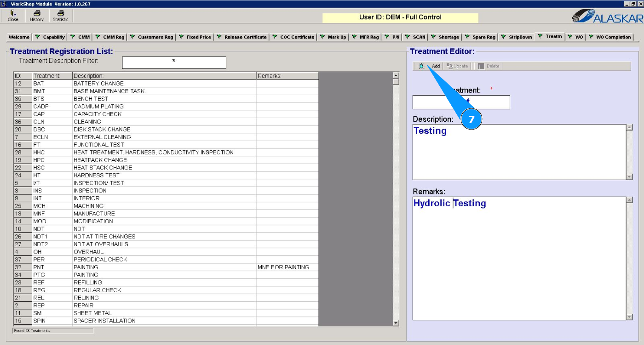Click Add in the Treatment Editor
Screen dimensions: 644x345
point(430,66)
